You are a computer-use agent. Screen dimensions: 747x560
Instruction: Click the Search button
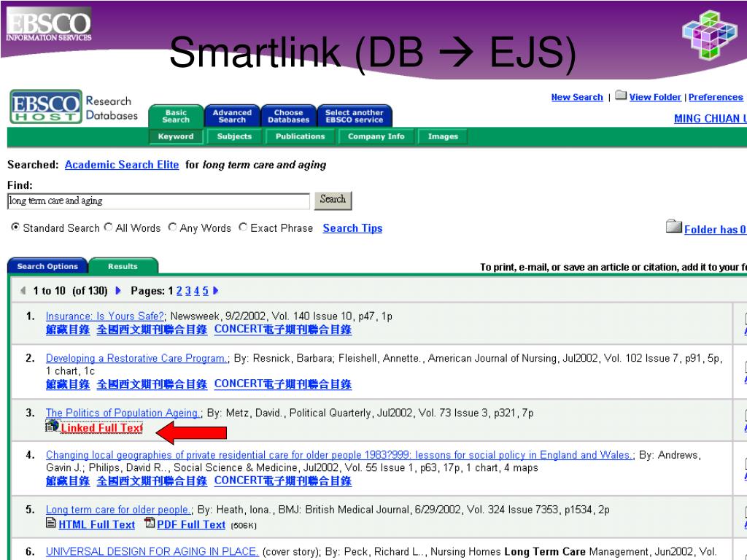pyautogui.click(x=333, y=200)
